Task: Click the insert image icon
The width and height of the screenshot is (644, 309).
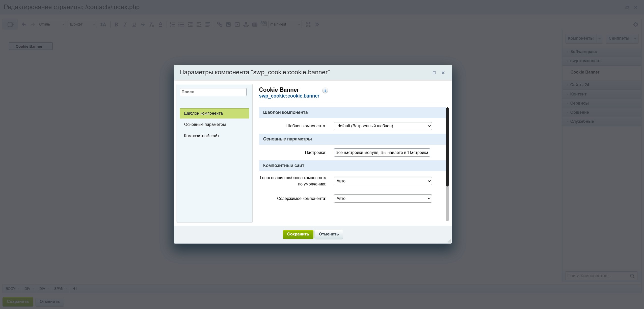Action: click(x=228, y=25)
